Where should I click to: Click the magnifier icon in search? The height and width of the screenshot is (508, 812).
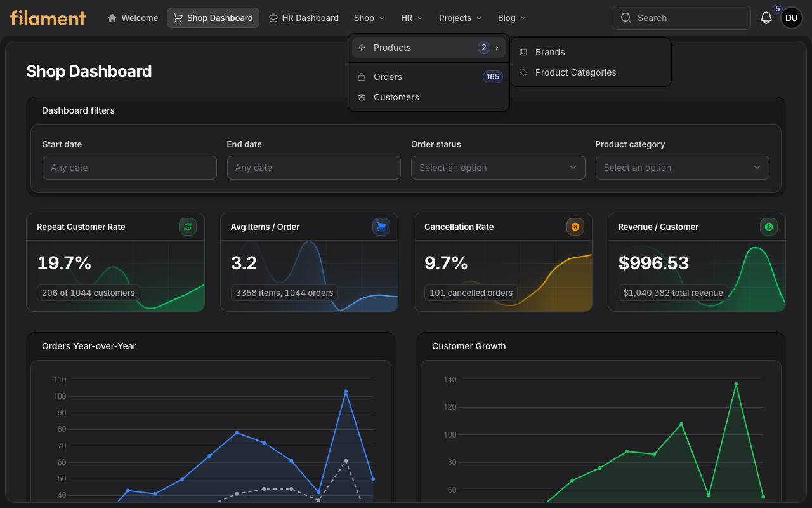click(x=626, y=18)
